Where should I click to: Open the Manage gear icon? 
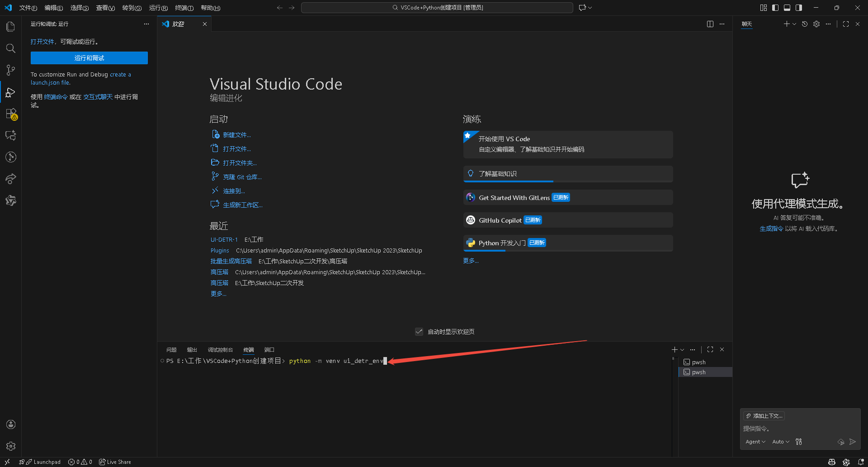pyautogui.click(x=11, y=446)
